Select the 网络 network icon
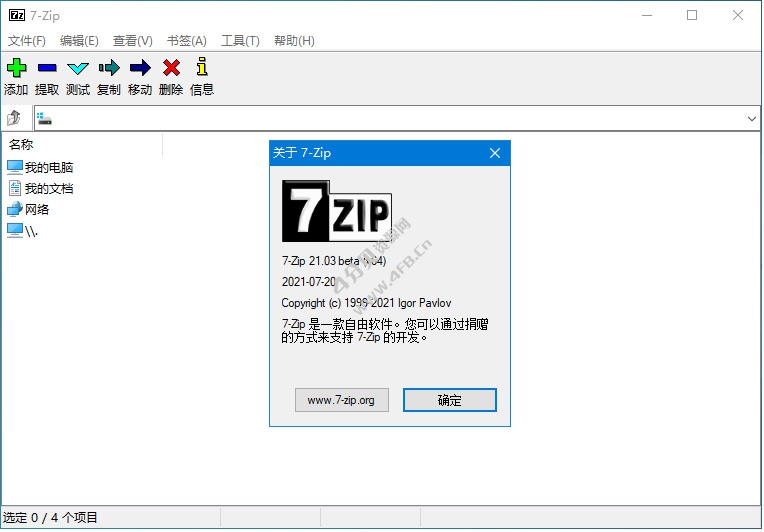 (15, 209)
